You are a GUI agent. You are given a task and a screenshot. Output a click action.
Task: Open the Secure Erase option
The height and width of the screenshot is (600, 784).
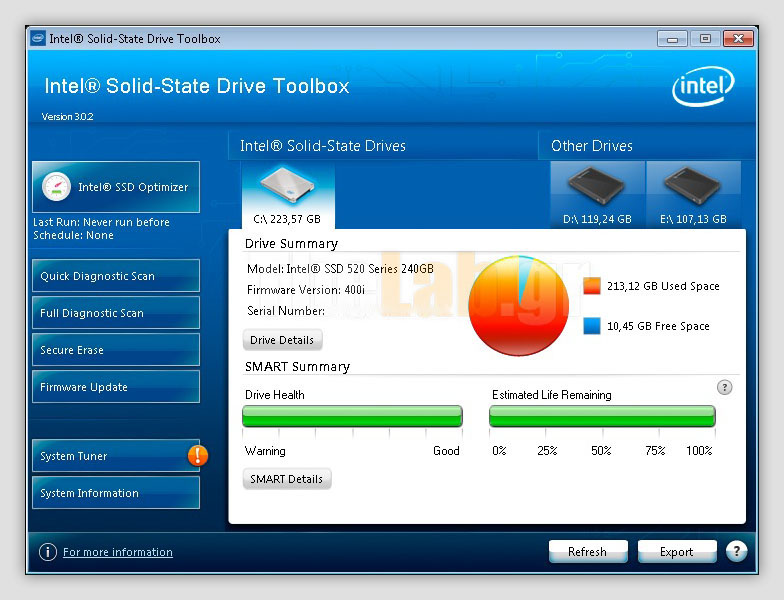pos(115,350)
